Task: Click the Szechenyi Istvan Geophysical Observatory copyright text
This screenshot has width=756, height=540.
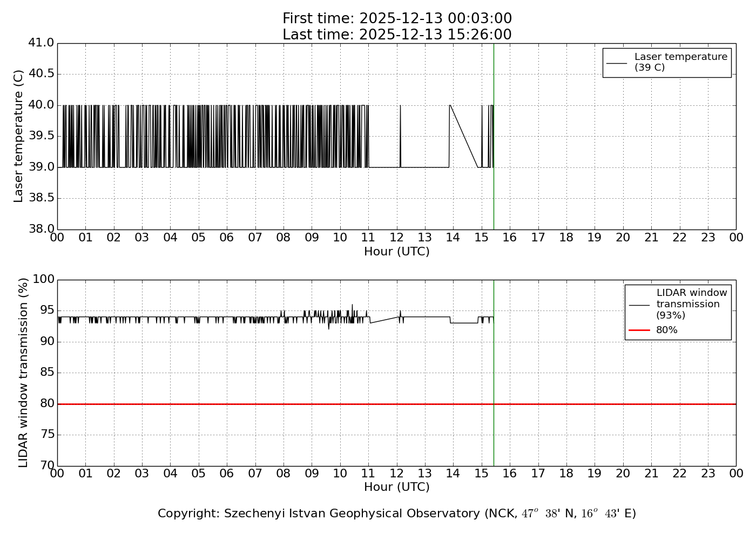Action: (x=397, y=514)
